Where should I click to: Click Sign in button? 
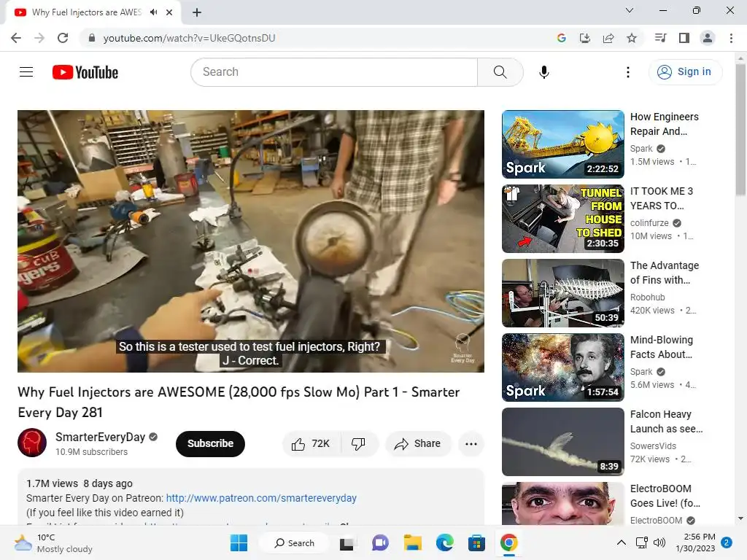click(685, 72)
